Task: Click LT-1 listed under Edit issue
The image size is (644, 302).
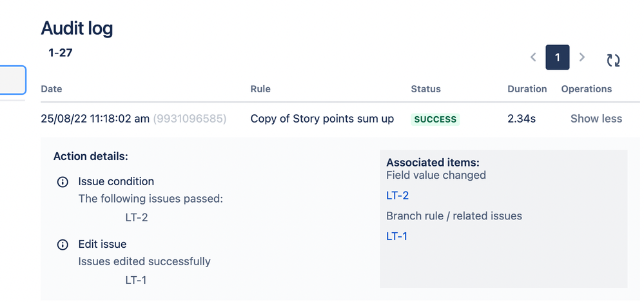Action: [x=136, y=280]
